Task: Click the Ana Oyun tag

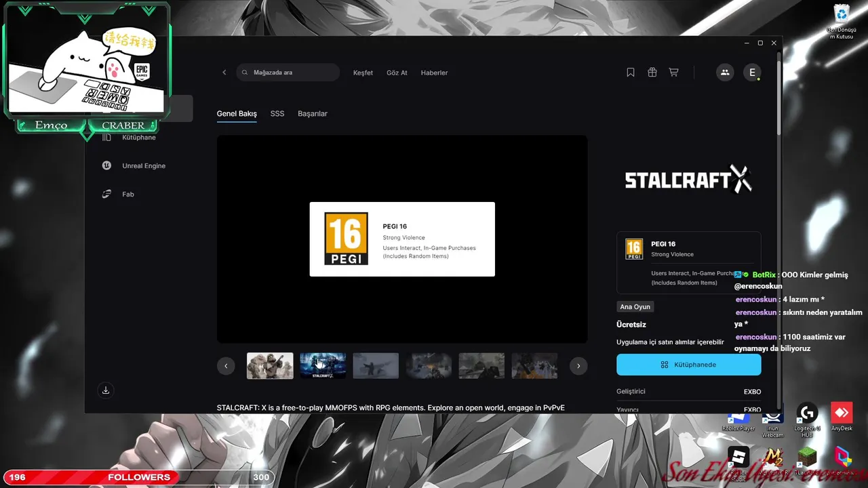Action: coord(635,307)
